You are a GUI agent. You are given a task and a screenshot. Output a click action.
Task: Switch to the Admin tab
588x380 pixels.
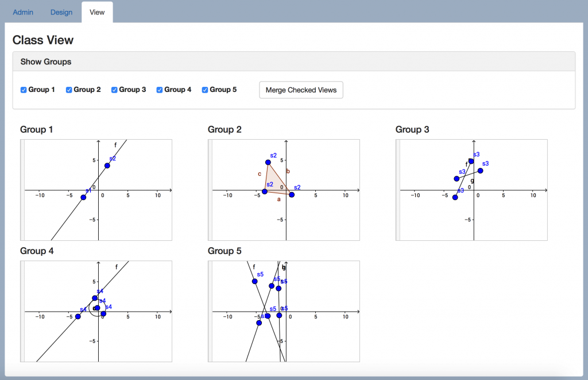pyautogui.click(x=22, y=12)
